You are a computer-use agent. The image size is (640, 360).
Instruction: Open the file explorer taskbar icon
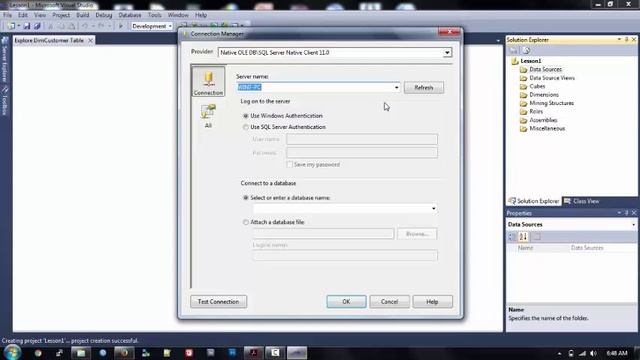click(x=81, y=353)
